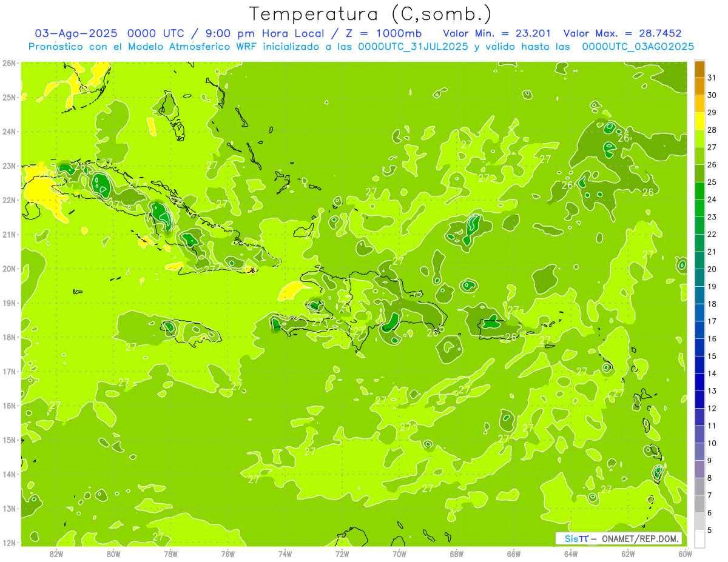
Task: Click the legend value '13'
Action: tap(712, 390)
